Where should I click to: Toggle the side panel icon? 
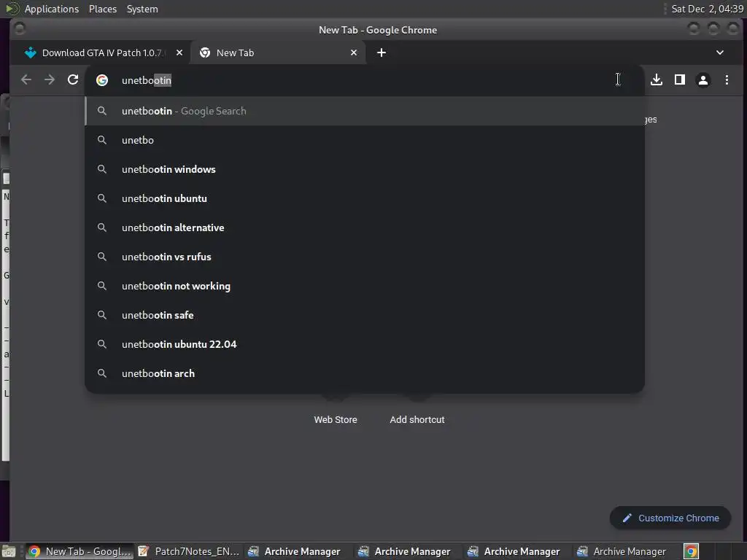[680, 79]
